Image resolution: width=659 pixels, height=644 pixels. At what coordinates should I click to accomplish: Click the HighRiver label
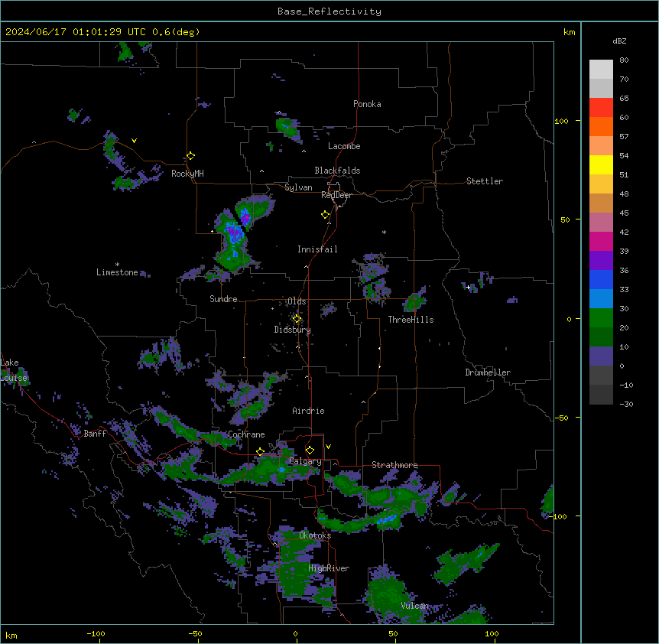329,568
